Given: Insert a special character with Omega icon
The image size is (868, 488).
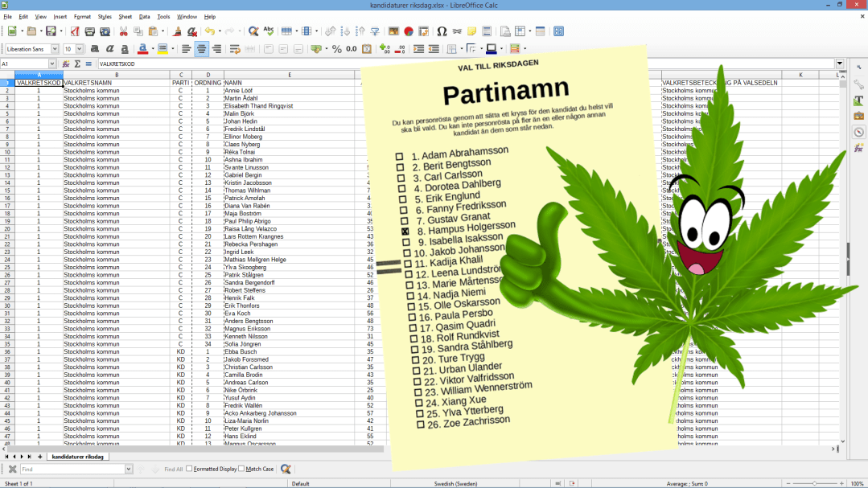Looking at the screenshot, I should click(x=442, y=31).
